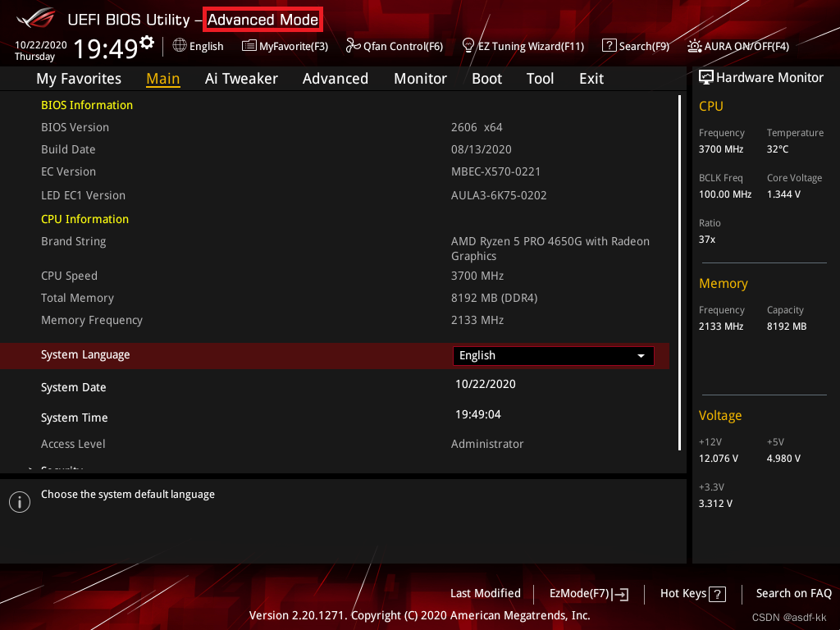Open the My Favorites tab
Image resolution: width=840 pixels, height=630 pixels.
79,79
